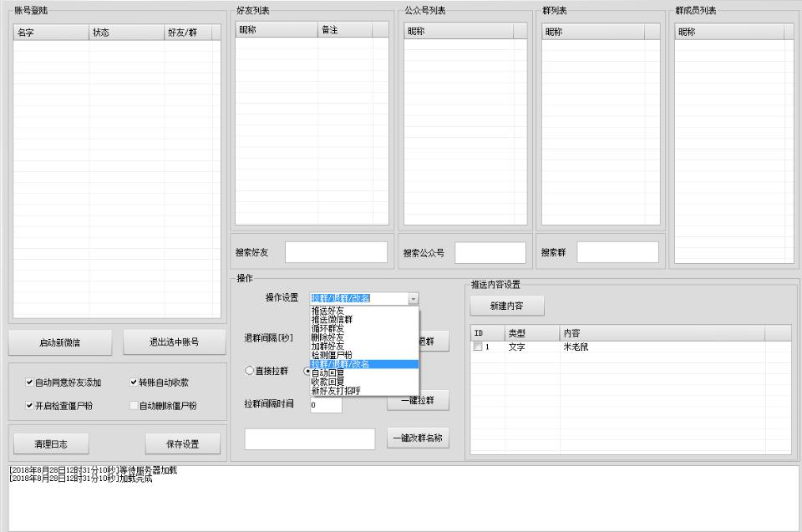Click the 搜索好友 search input field

336,252
